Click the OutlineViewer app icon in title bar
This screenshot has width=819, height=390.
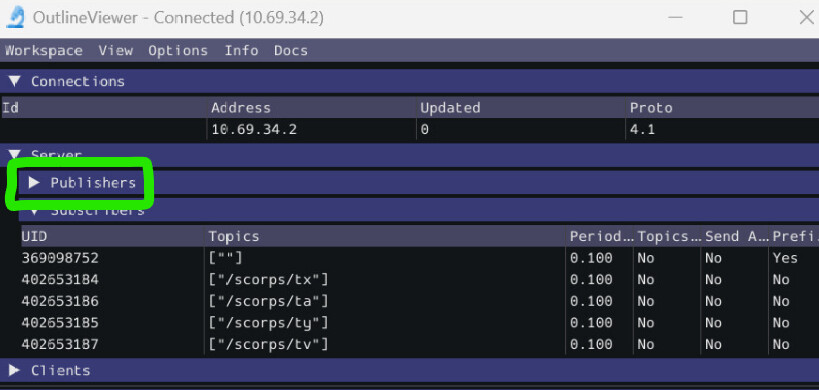point(15,17)
